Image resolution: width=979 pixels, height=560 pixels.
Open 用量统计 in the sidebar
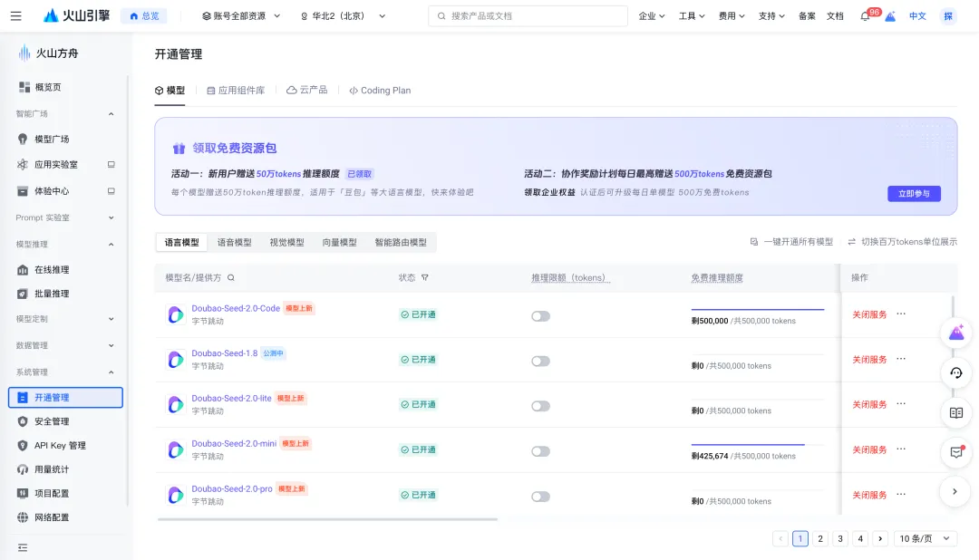point(51,469)
